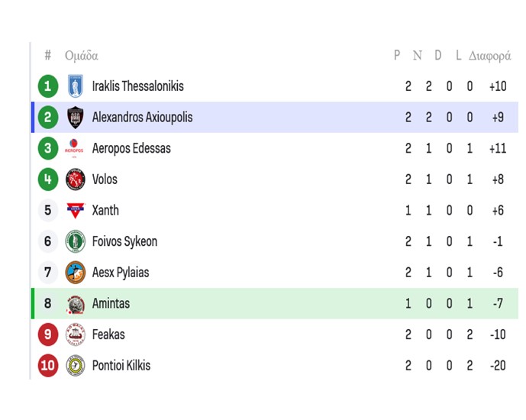The width and height of the screenshot is (526, 420).
Task: Click the Iraklis Thessalonikis team logo
Action: click(75, 86)
